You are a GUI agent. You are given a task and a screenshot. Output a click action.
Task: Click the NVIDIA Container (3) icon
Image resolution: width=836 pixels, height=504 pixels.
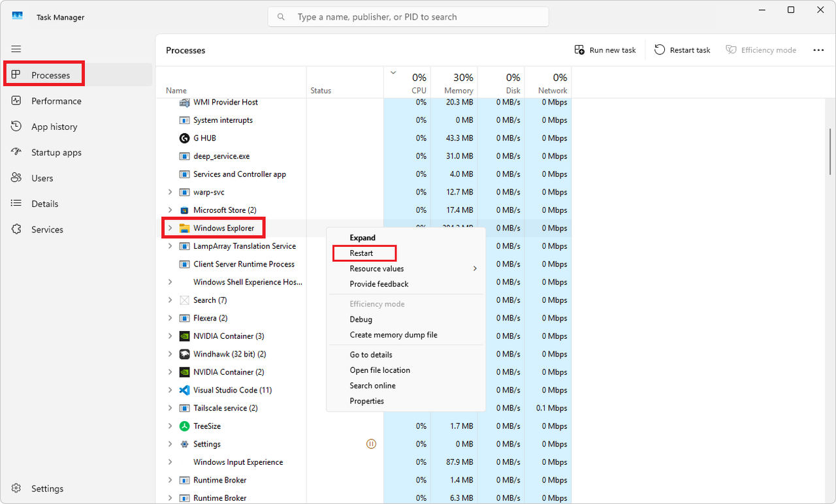184,336
